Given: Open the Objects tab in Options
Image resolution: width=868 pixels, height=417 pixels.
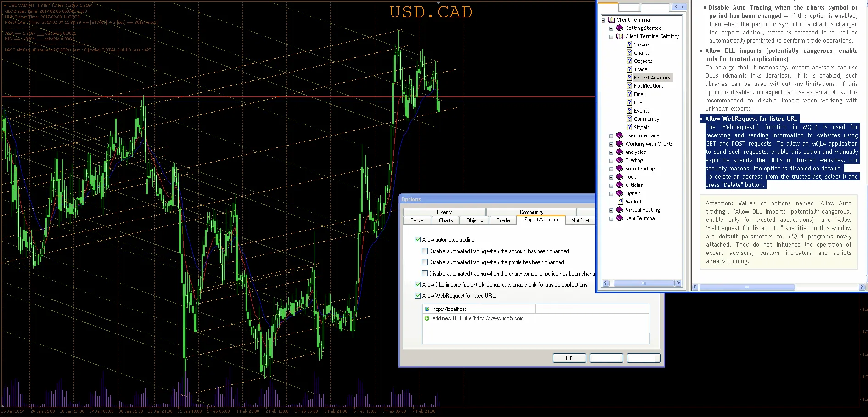Looking at the screenshot, I should [475, 220].
